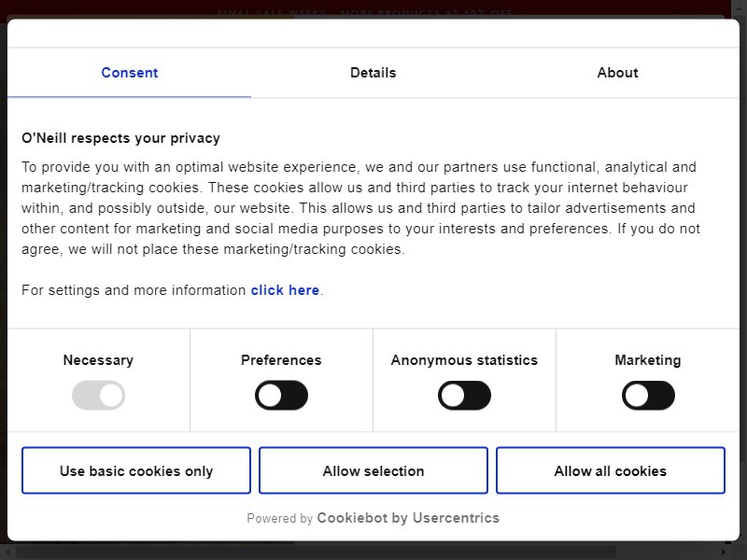The image size is (747, 560).
Task: Open the Details tab
Action: 373,73
